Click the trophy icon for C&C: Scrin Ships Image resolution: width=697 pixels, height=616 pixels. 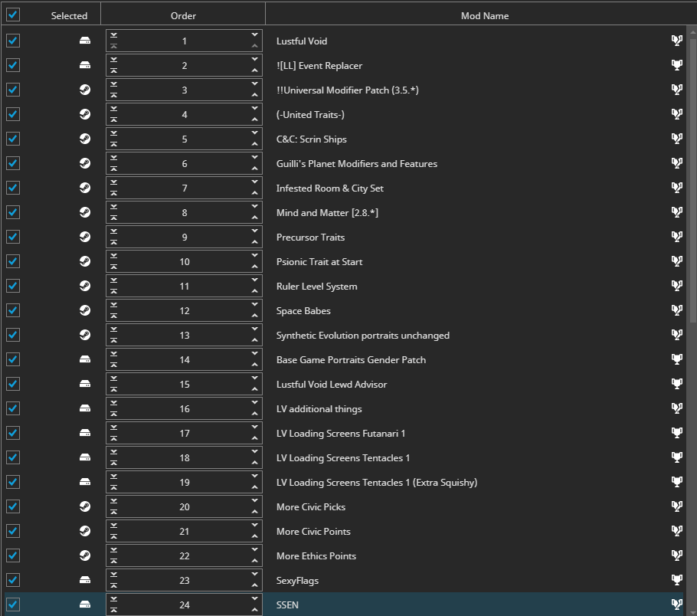coord(676,139)
